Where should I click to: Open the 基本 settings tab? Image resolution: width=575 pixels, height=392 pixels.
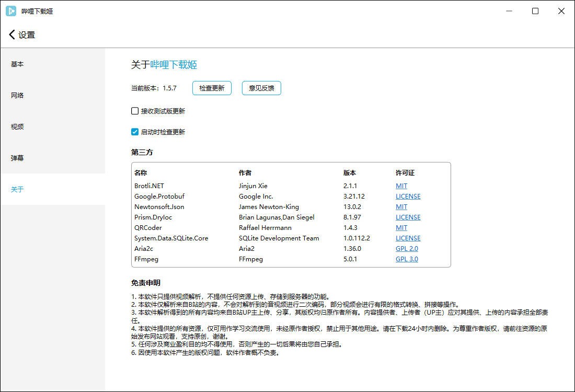tap(52, 64)
